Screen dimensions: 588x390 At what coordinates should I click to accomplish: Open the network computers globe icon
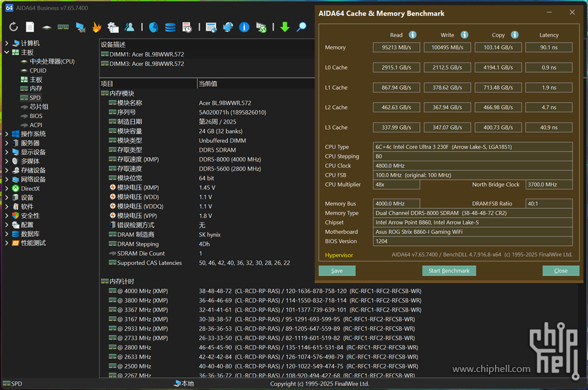[x=227, y=27]
